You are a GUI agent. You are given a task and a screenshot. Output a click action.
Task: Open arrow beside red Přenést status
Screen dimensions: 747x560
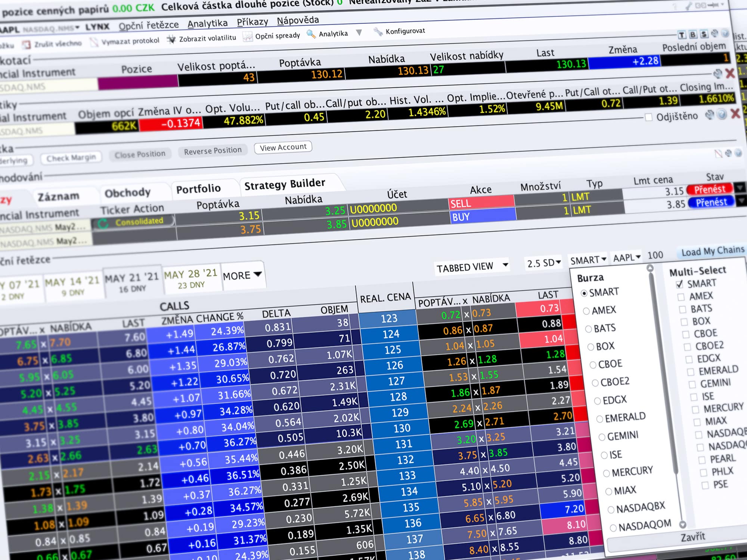(x=740, y=187)
